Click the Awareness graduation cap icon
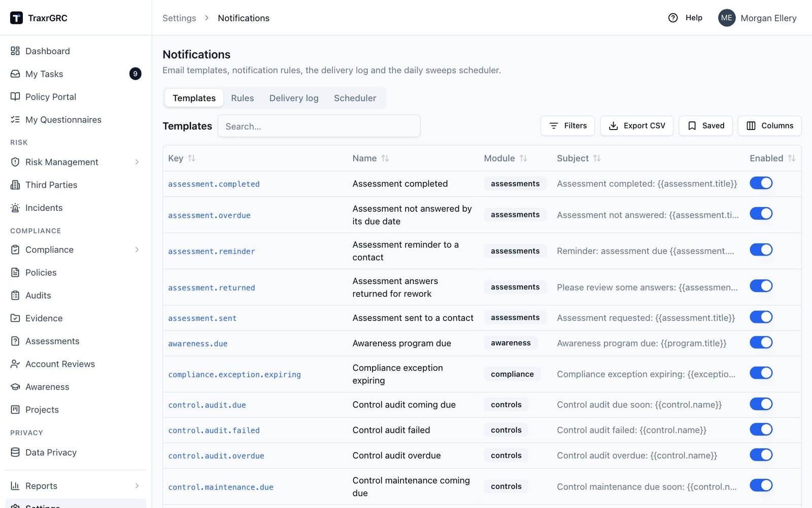This screenshot has height=508, width=812. tap(15, 387)
